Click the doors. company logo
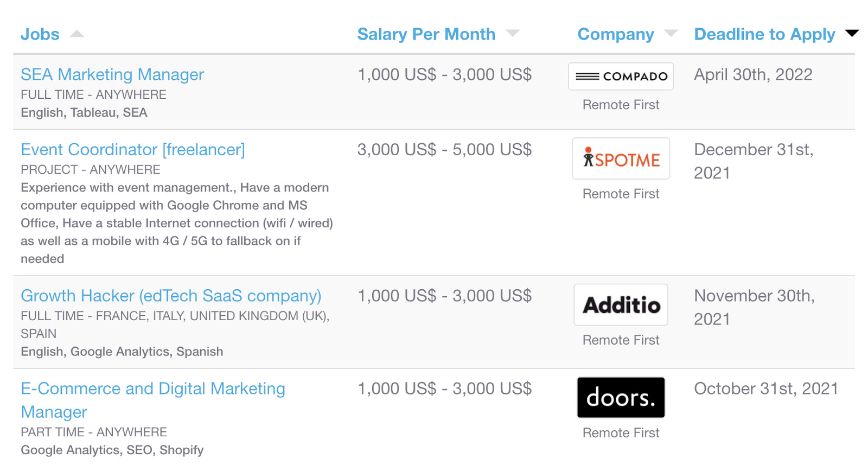The image size is (868, 465). [x=621, y=398]
